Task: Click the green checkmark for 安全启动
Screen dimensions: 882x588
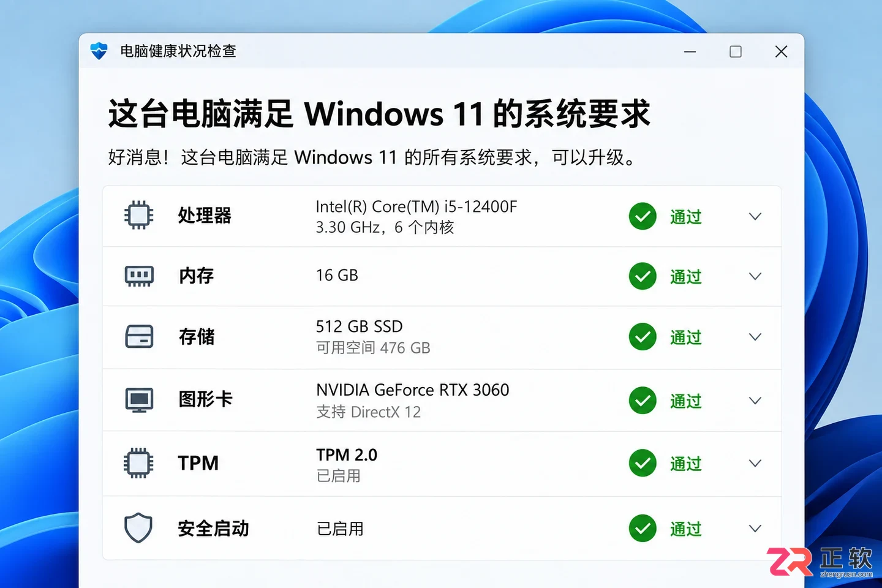Action: click(x=643, y=529)
